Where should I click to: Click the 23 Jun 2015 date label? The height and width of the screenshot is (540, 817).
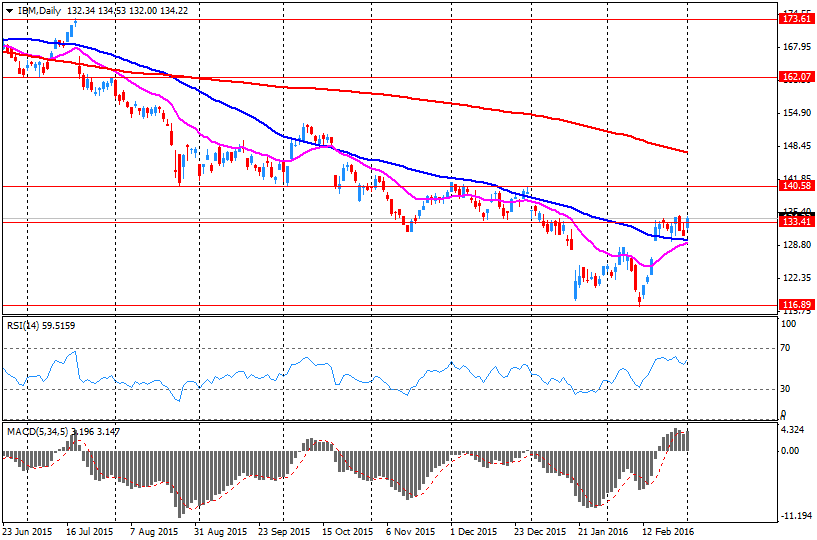pos(27,532)
